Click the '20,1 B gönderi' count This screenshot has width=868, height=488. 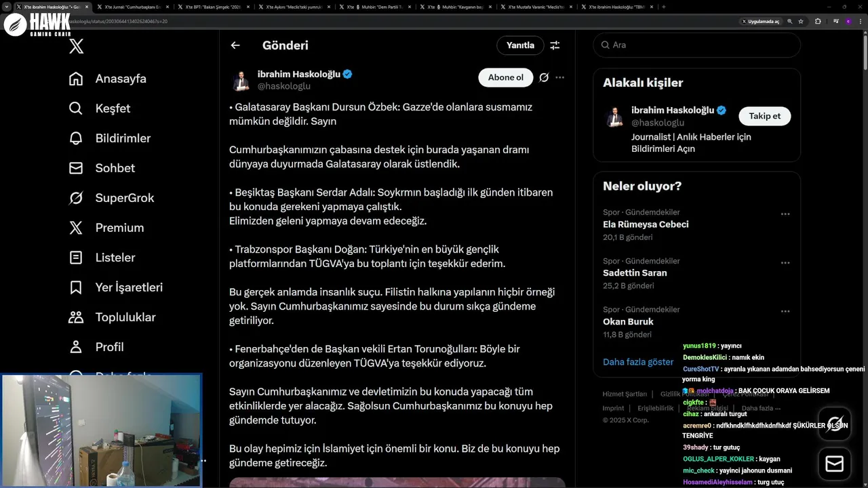point(629,237)
